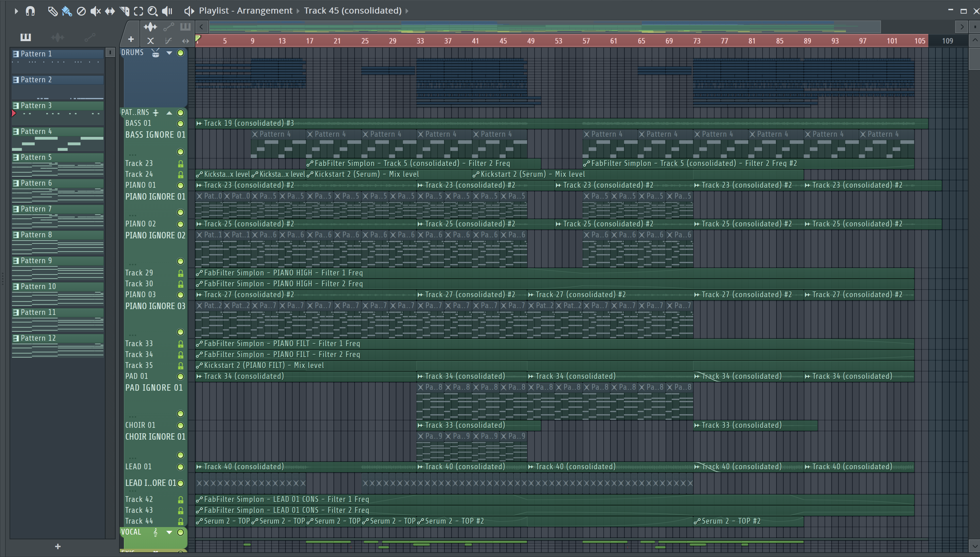Toggle the magnet snap icon
The image size is (980, 557).
click(30, 11)
